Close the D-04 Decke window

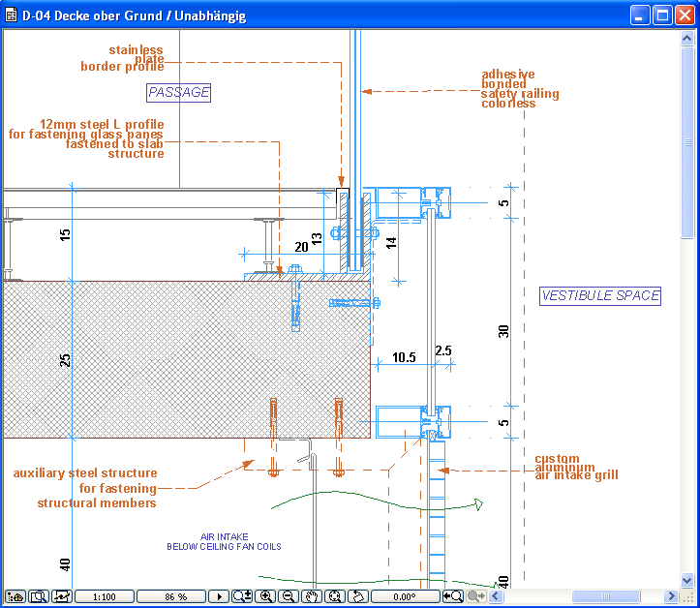[x=685, y=15]
